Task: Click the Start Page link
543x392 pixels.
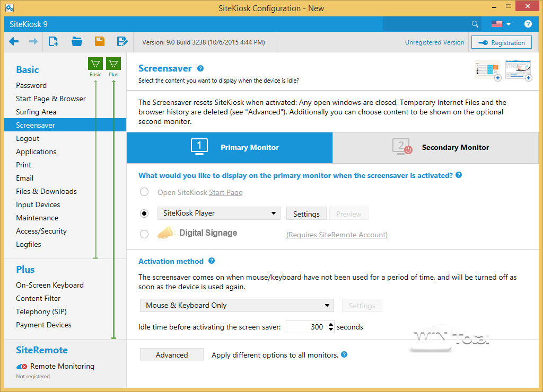Action: pyautogui.click(x=225, y=192)
